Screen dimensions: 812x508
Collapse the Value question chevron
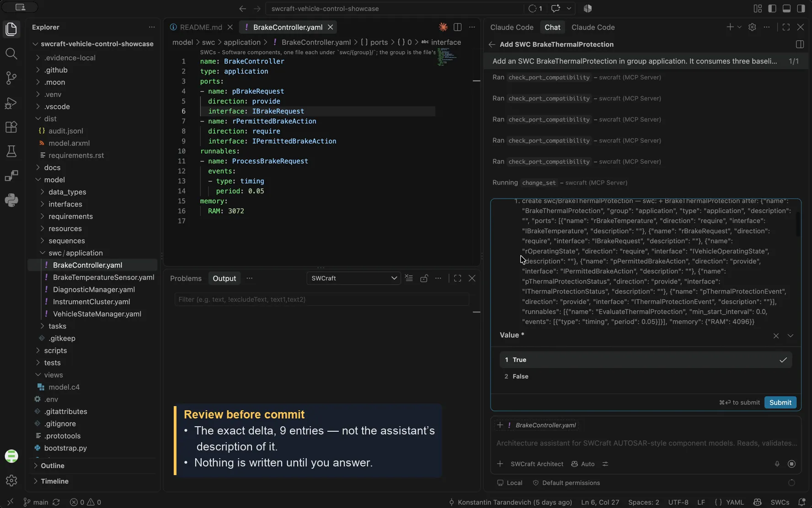click(791, 336)
